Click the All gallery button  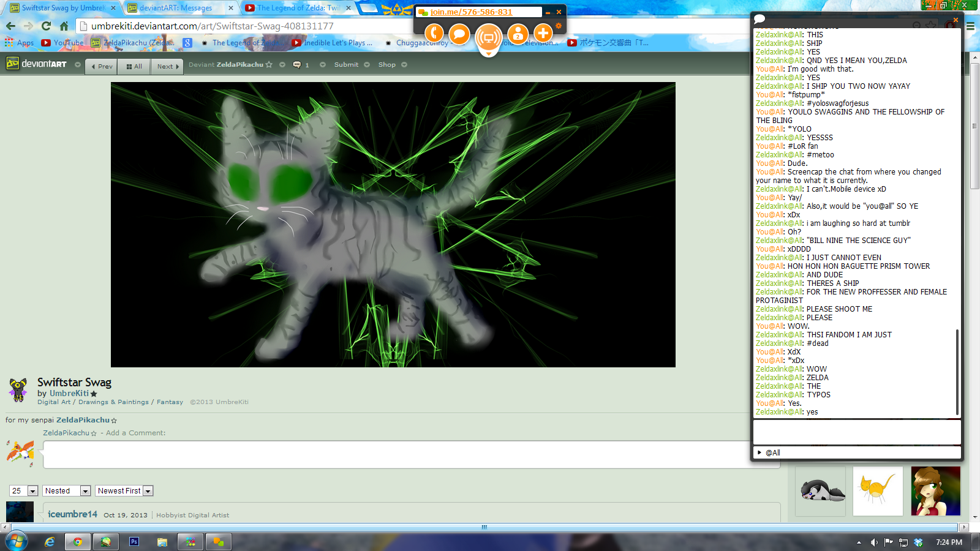point(134,66)
